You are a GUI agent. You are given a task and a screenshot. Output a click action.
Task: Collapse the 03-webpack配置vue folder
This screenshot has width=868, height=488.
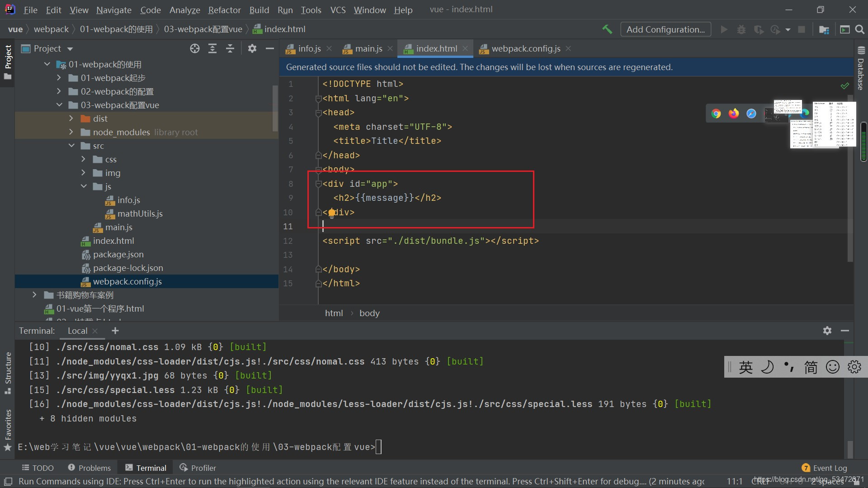59,105
